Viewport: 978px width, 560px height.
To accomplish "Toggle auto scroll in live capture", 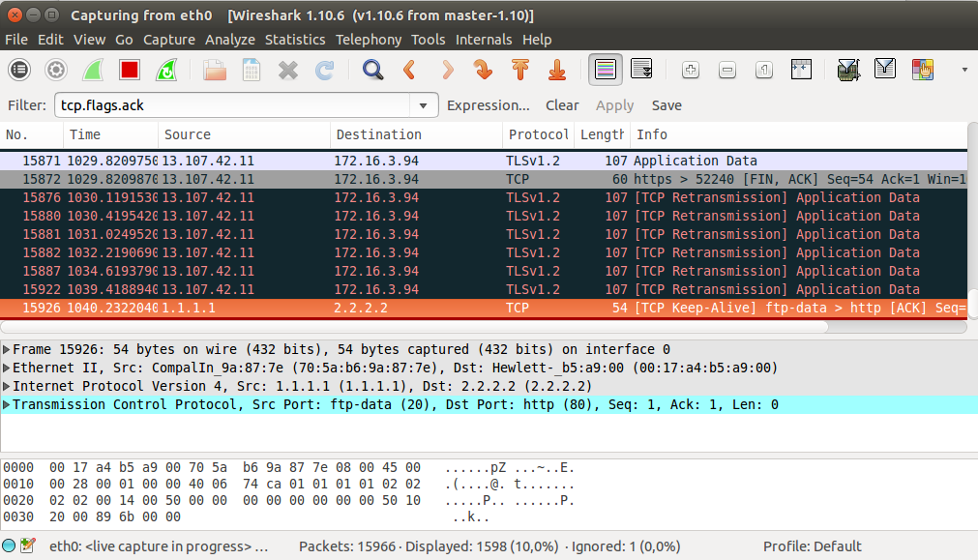I will click(641, 70).
